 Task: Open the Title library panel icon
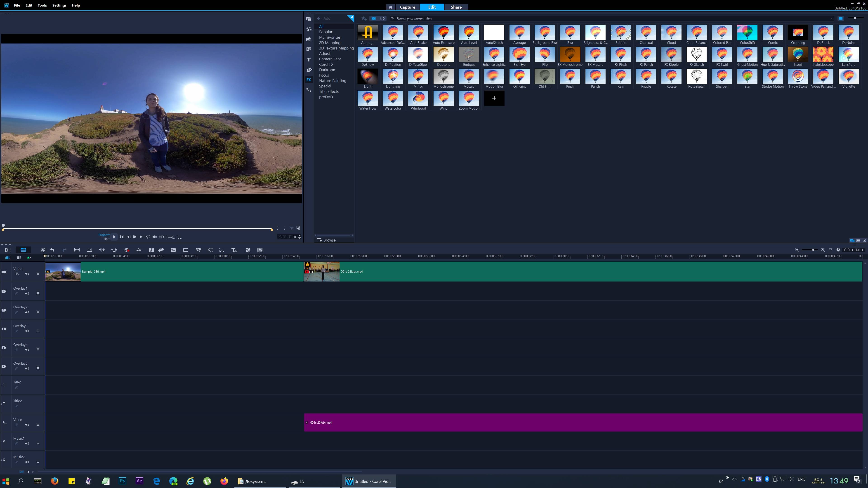click(308, 60)
